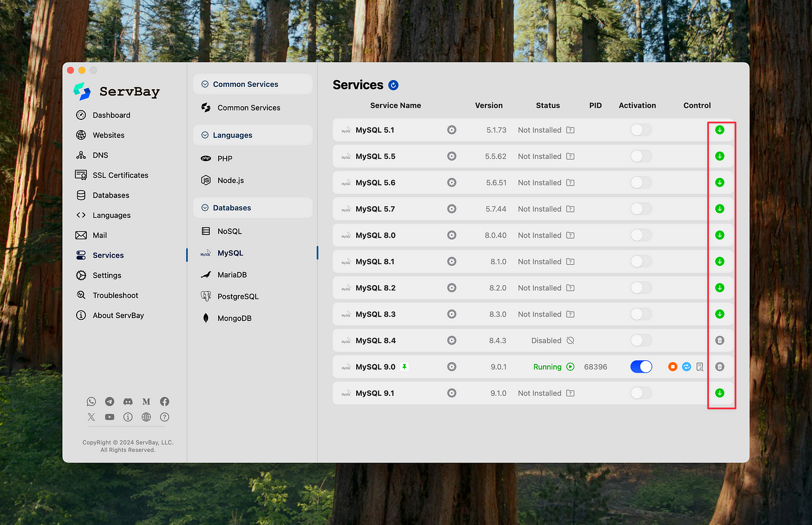812x525 pixels.
Task: Disable the MySQL 9.0 activation switch
Action: pyautogui.click(x=641, y=367)
